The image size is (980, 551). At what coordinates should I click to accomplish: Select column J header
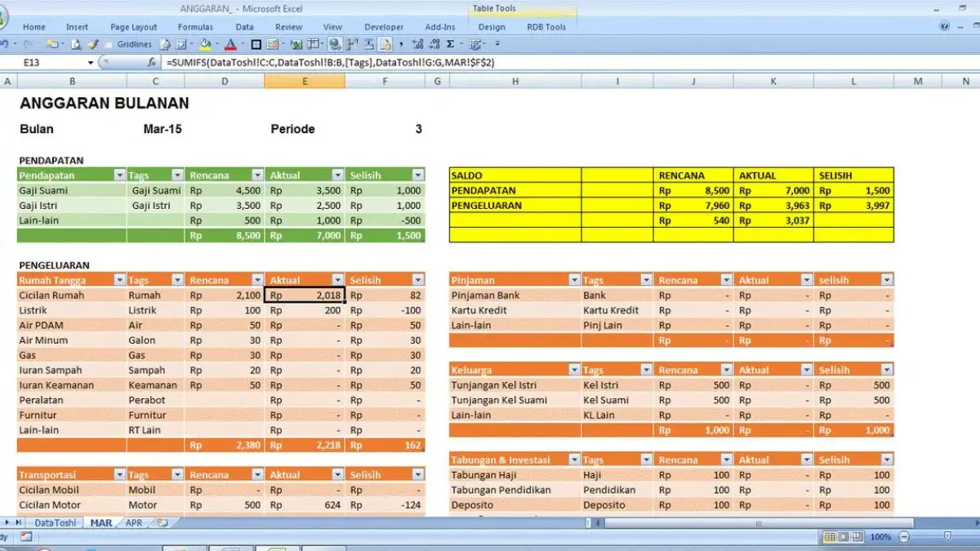pos(693,81)
